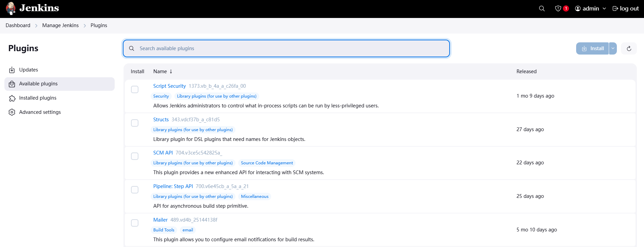This screenshot has height=247, width=644.
Task: Tick the SCM API plugin checkbox
Action: pyautogui.click(x=135, y=156)
